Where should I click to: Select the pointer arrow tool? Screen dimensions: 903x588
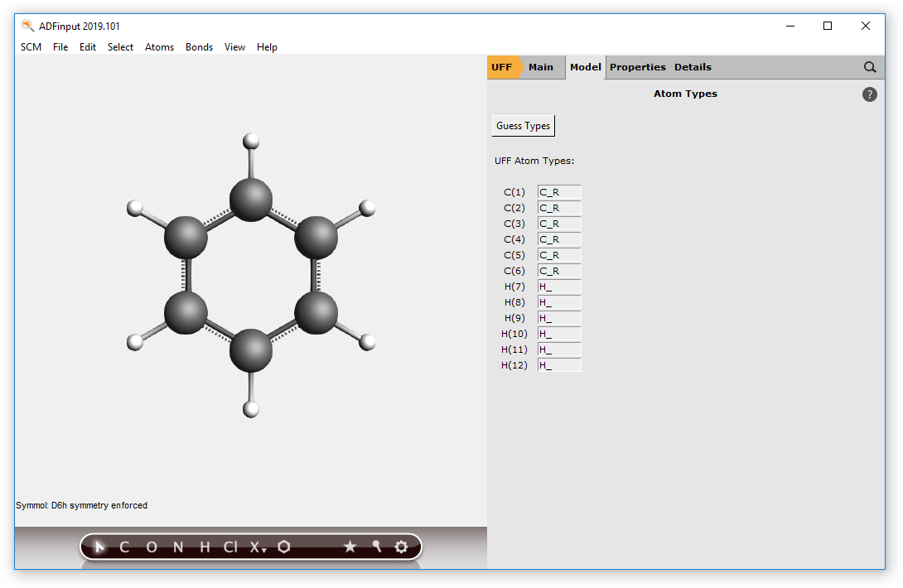99,547
